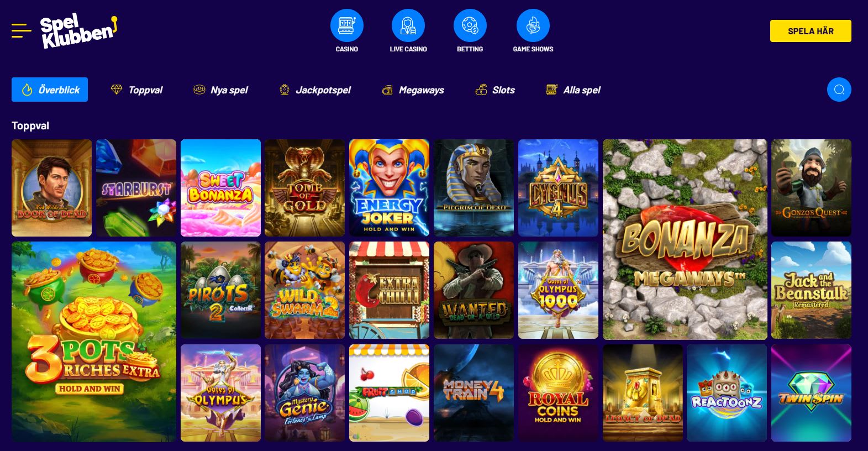The image size is (868, 451).
Task: Show the Alla spel tab
Action: 573,90
